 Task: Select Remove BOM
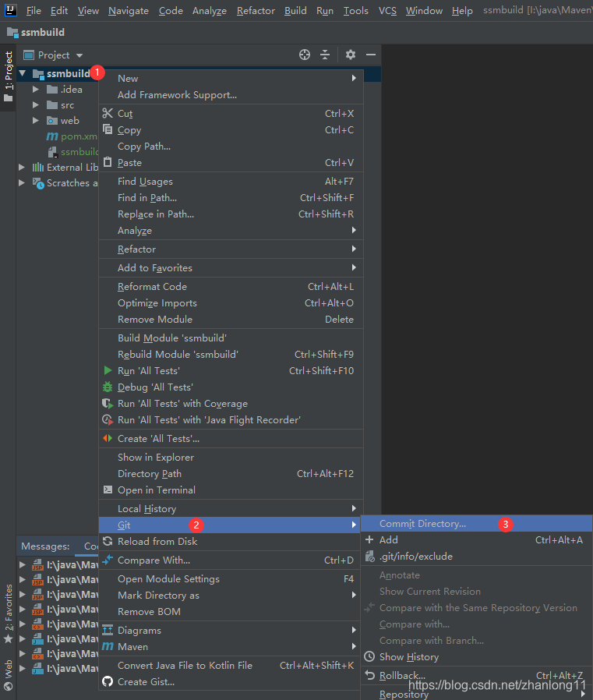click(x=231, y=612)
